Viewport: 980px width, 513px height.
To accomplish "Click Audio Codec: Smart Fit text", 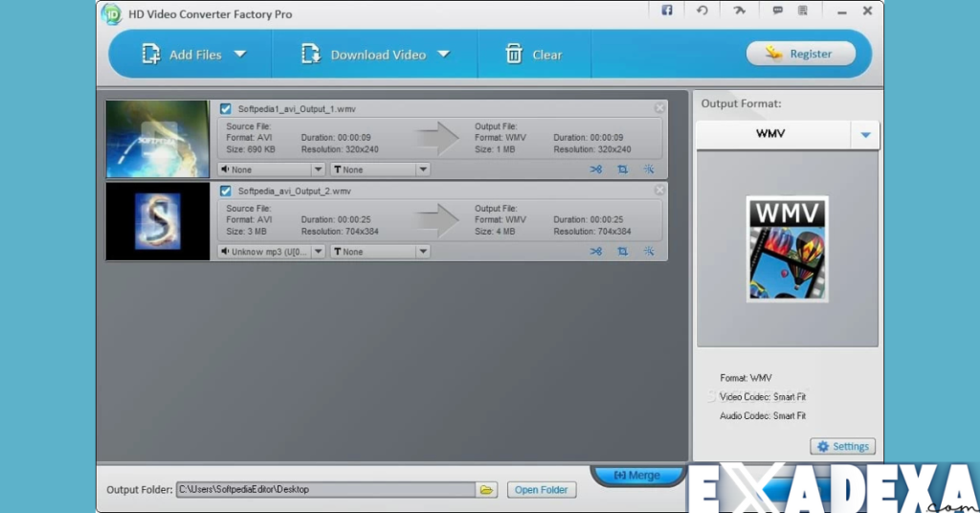I will point(763,415).
